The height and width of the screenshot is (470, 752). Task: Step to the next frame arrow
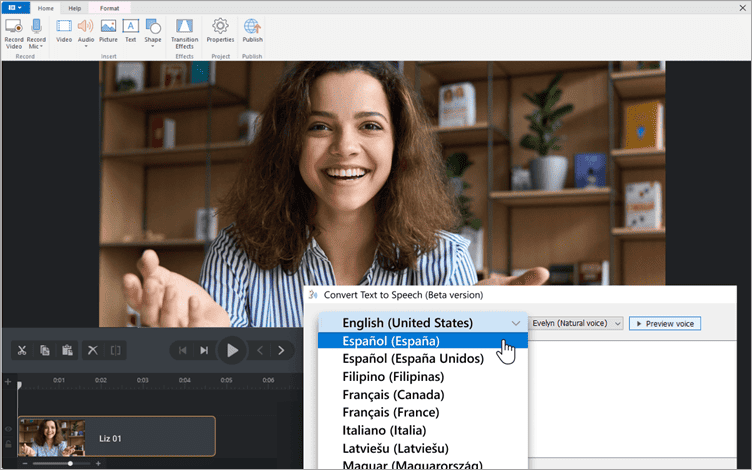281,351
